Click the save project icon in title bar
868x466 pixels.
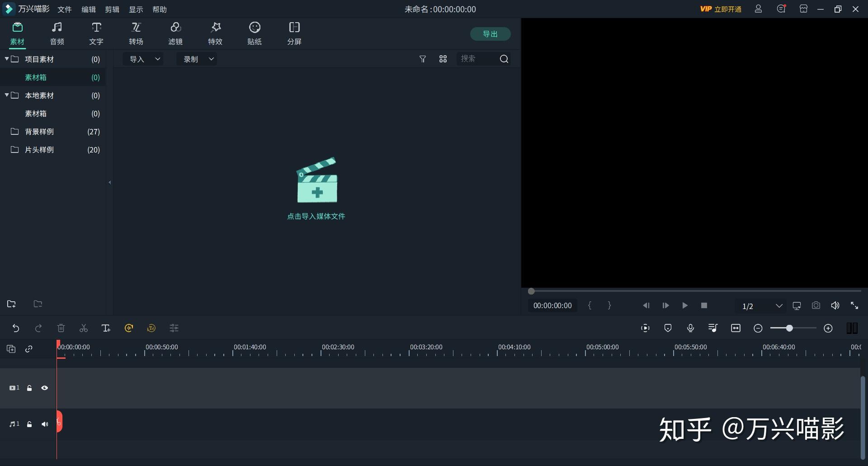tap(803, 9)
